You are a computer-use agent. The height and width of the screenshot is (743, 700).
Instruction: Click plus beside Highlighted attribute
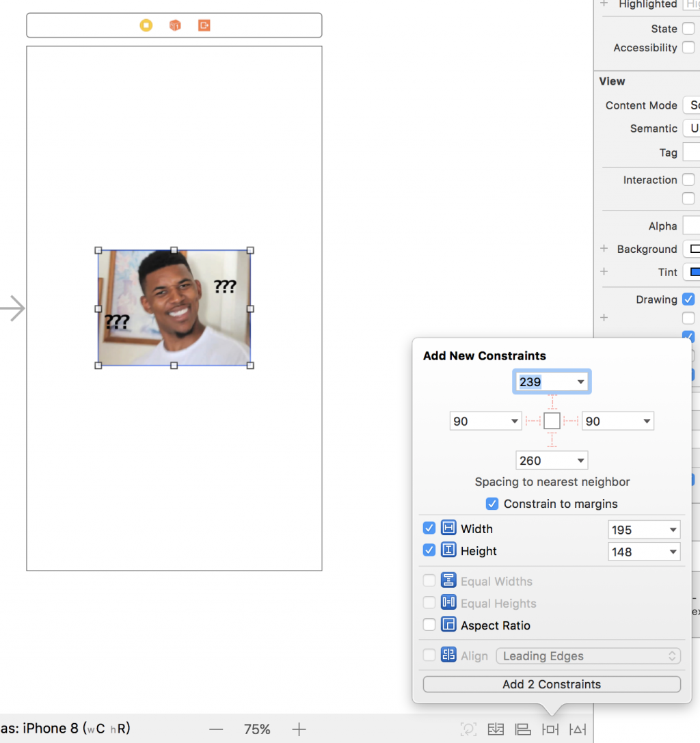point(604,4)
